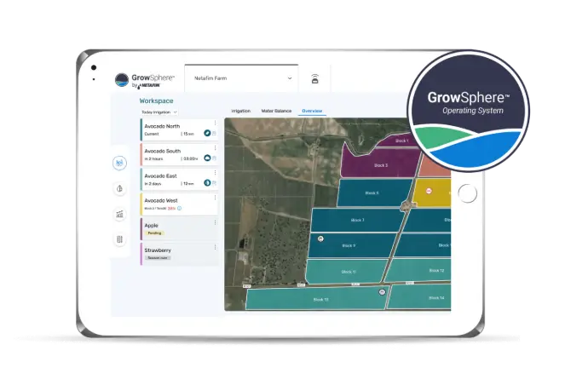Click the Pending badge on Apple
This screenshot has width=588, height=385.
click(x=154, y=233)
